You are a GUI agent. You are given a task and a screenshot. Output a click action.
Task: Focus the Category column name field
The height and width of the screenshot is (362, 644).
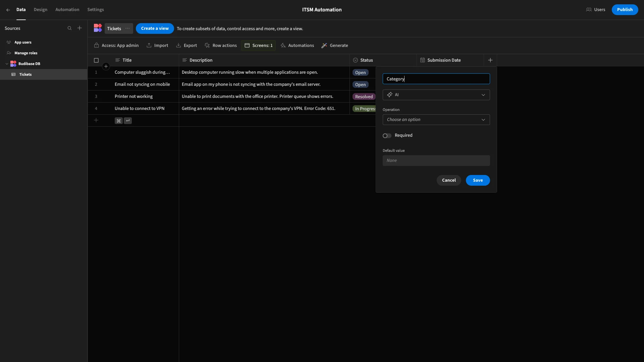pyautogui.click(x=436, y=79)
